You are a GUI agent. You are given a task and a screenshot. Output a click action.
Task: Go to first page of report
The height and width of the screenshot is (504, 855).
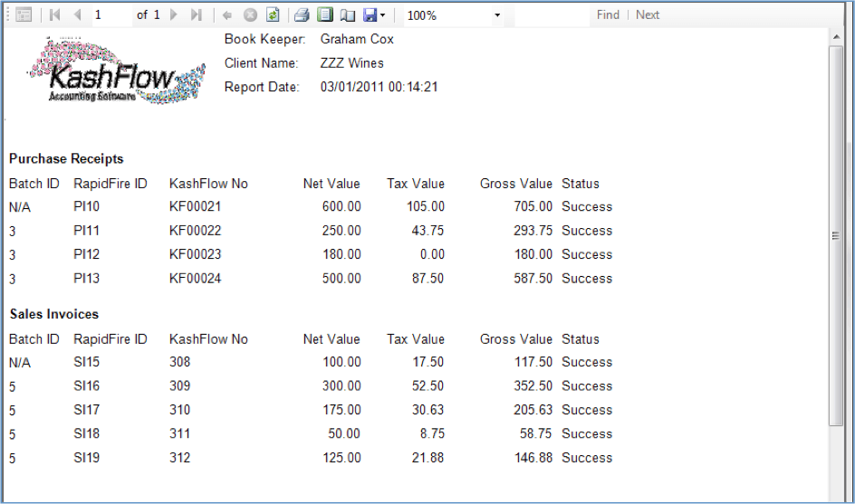pyautogui.click(x=55, y=15)
